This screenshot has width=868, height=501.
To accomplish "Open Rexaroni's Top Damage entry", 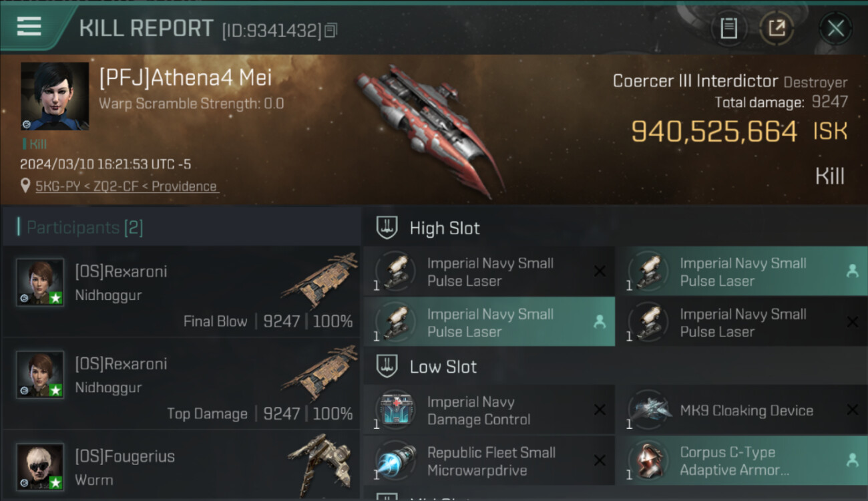I will 181,383.
